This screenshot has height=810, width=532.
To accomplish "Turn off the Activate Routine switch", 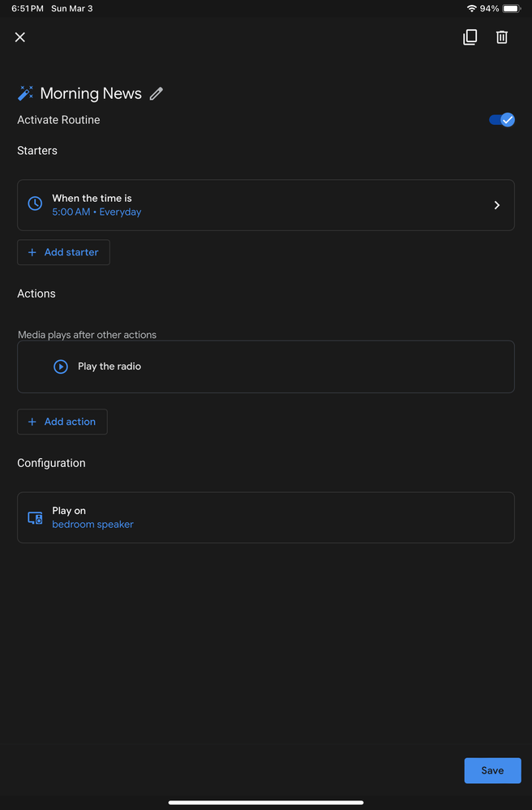I will pyautogui.click(x=501, y=120).
